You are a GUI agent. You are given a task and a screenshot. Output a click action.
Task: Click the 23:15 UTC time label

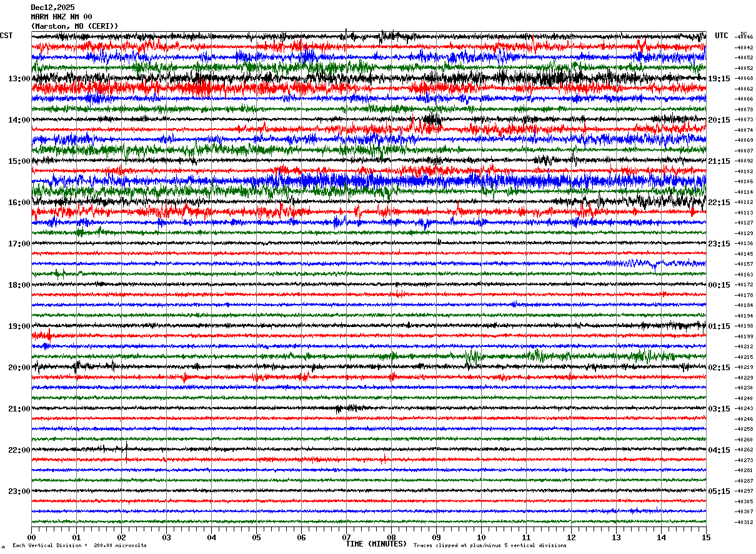click(719, 244)
